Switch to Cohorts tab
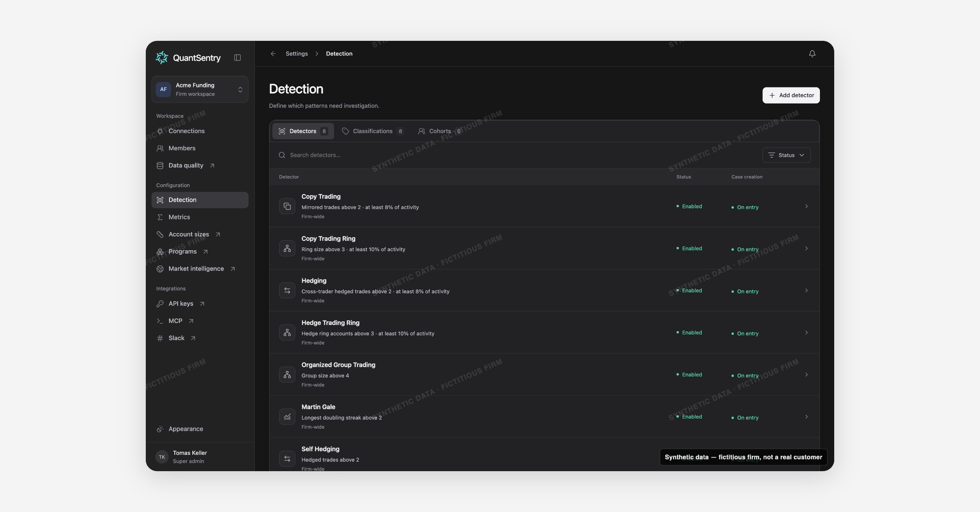 click(x=440, y=131)
